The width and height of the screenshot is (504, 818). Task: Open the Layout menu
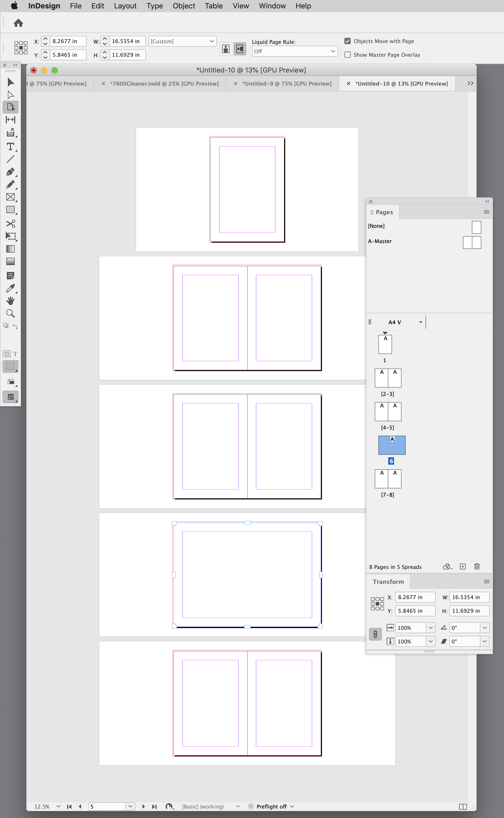(125, 6)
